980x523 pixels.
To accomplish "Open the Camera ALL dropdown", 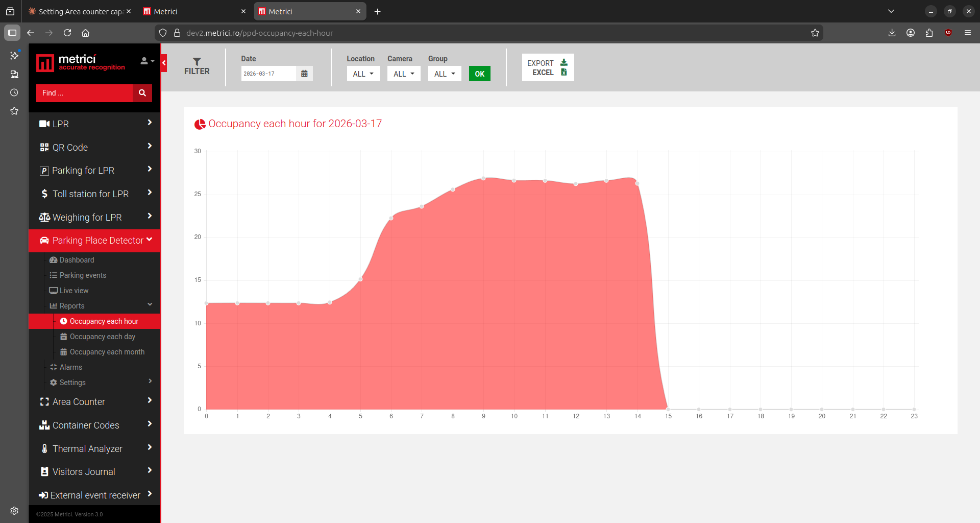I will (x=404, y=74).
